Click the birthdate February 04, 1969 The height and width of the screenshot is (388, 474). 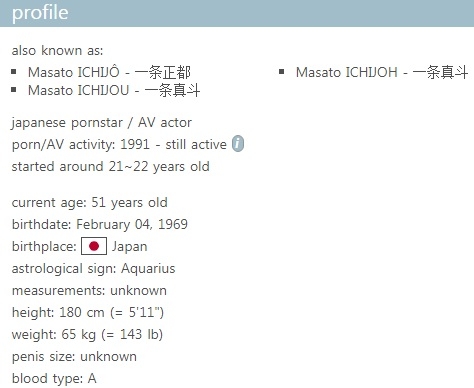pos(132,224)
